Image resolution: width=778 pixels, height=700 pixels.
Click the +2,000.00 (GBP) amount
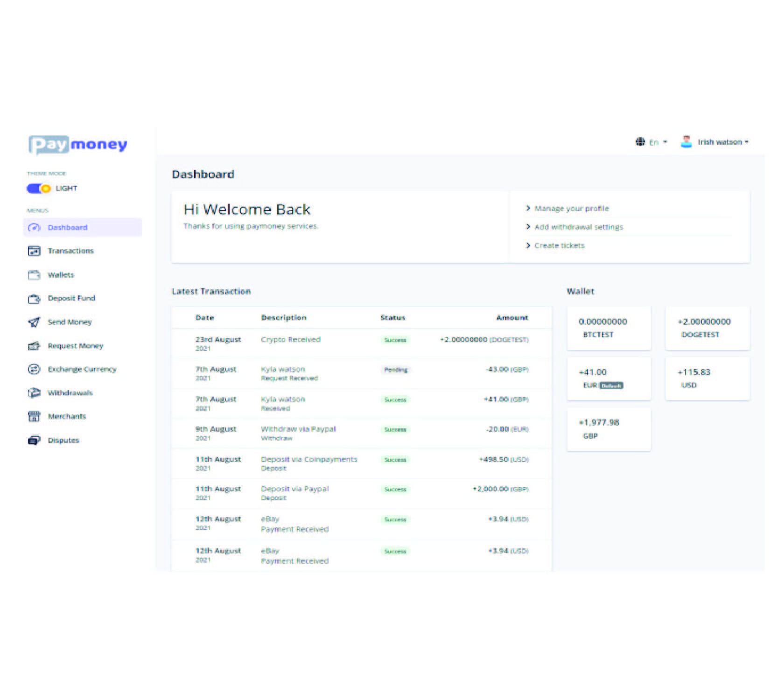[x=501, y=489]
